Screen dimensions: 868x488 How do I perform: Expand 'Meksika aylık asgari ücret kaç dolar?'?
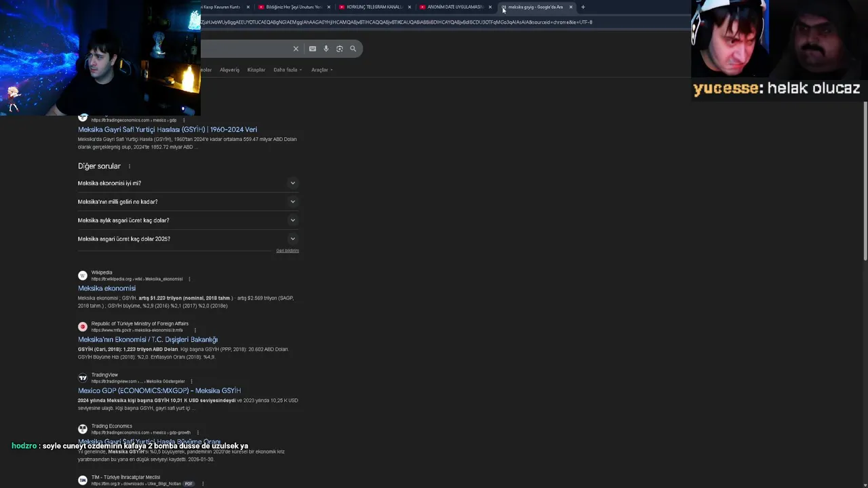click(188, 220)
